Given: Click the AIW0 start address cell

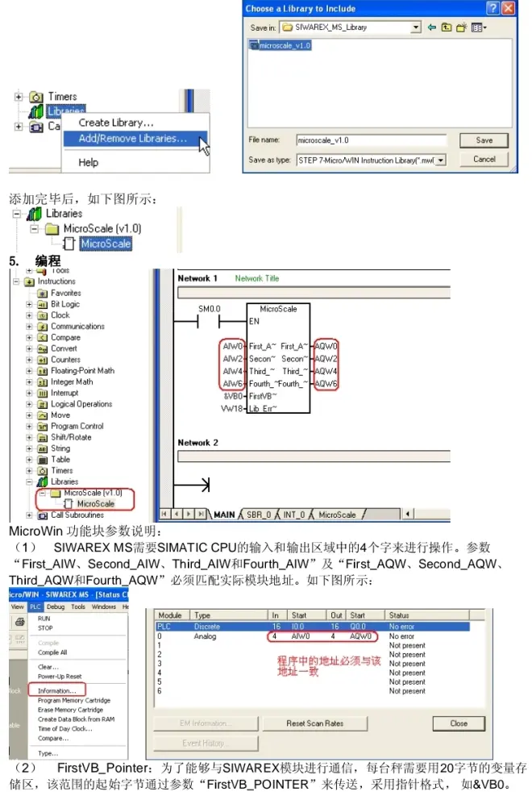Looking at the screenshot, I should pos(301,636).
